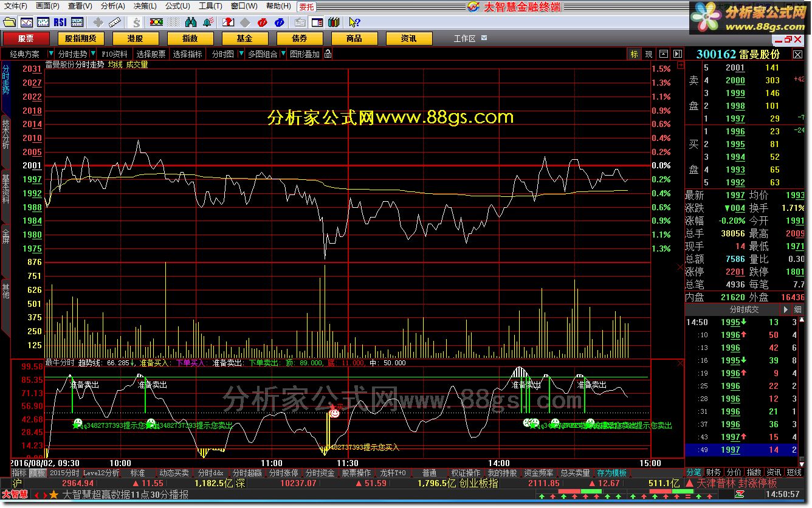
Task: Select the line chart toolbar icon
Action: [27, 22]
